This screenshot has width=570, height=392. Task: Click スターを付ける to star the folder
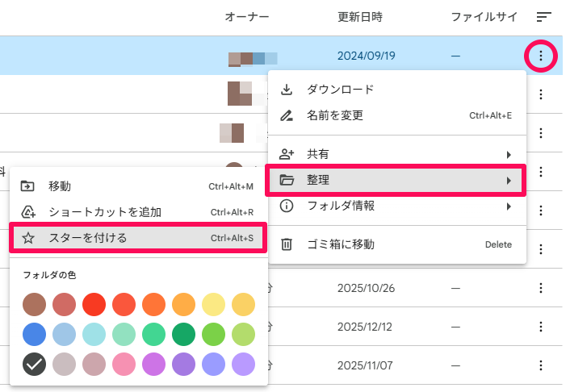(x=139, y=238)
